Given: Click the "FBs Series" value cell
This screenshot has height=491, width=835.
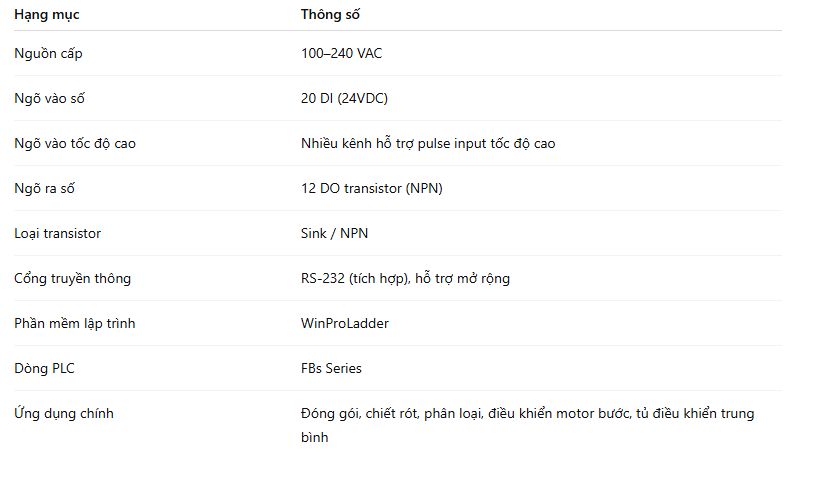Looking at the screenshot, I should (x=331, y=368).
